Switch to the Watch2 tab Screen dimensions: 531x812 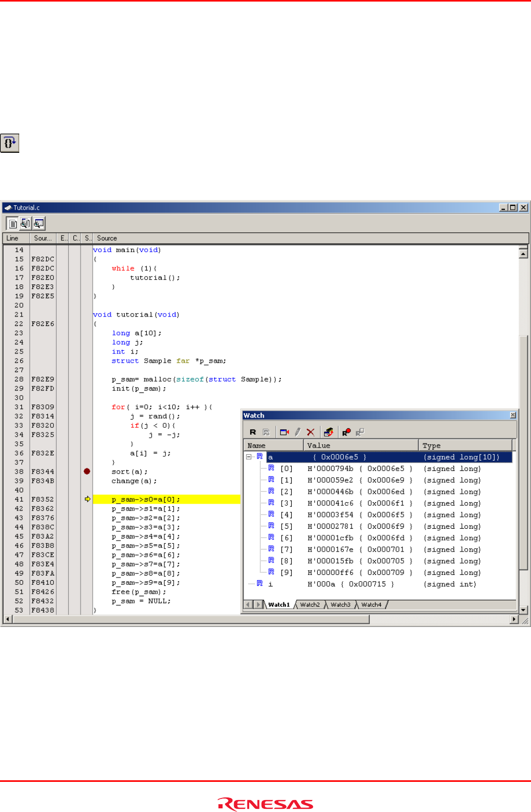coord(310,605)
